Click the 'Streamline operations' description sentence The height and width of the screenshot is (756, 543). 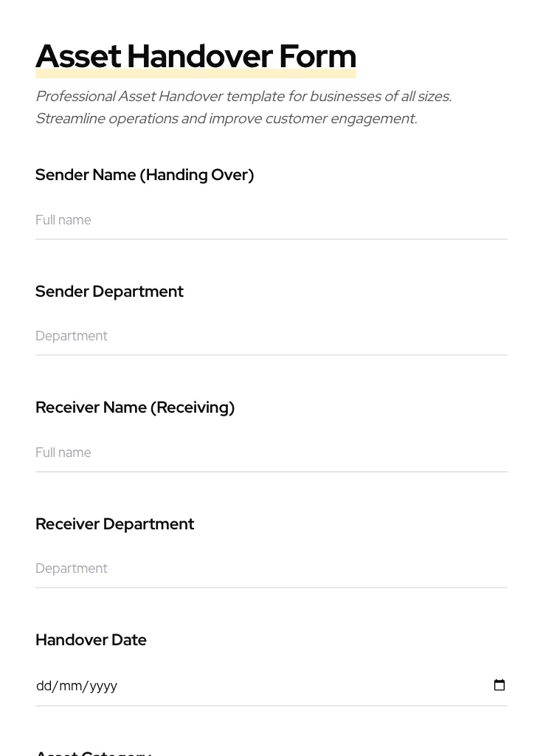tap(226, 119)
